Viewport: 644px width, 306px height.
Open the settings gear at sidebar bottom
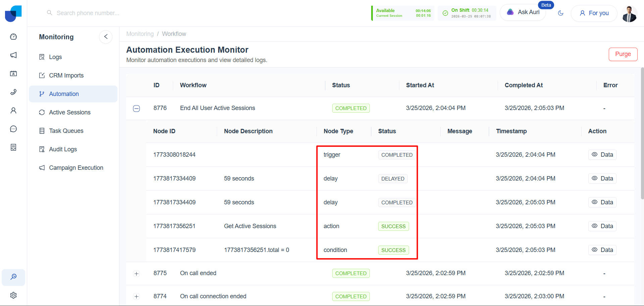point(13,295)
